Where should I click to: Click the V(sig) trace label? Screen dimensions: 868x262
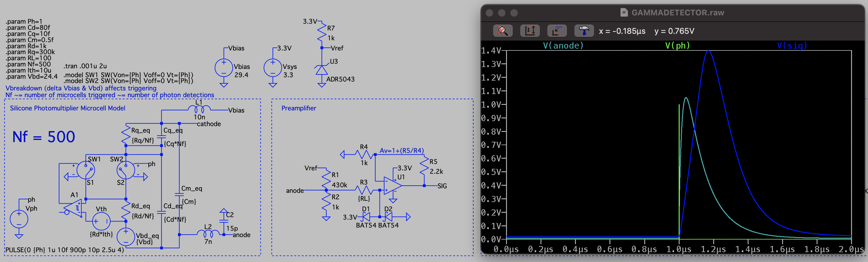pos(792,46)
